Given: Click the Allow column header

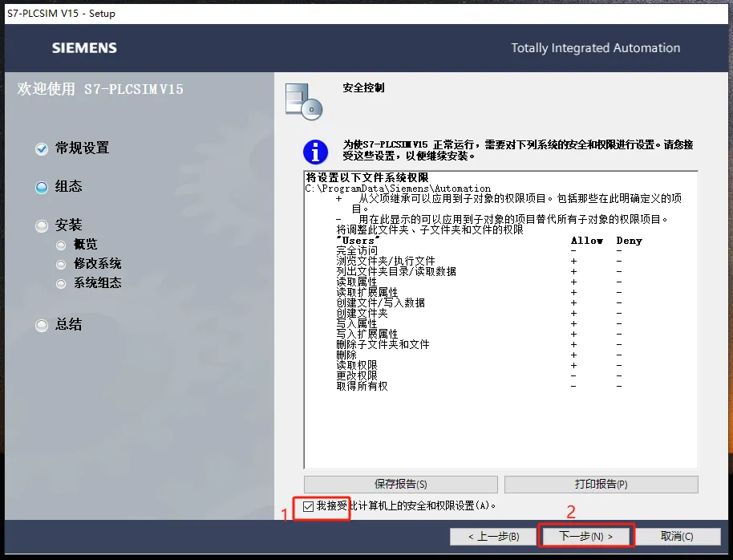Looking at the screenshot, I should [587, 241].
